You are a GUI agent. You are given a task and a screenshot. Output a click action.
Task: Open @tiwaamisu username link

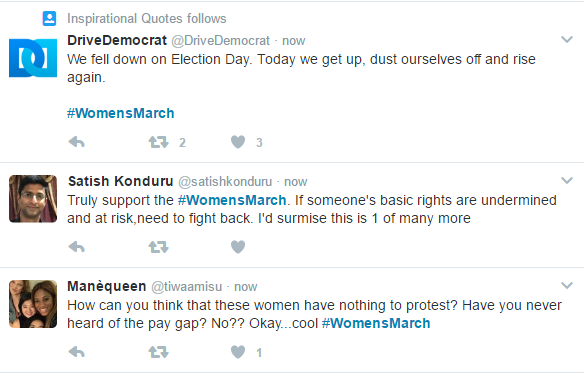[186, 287]
